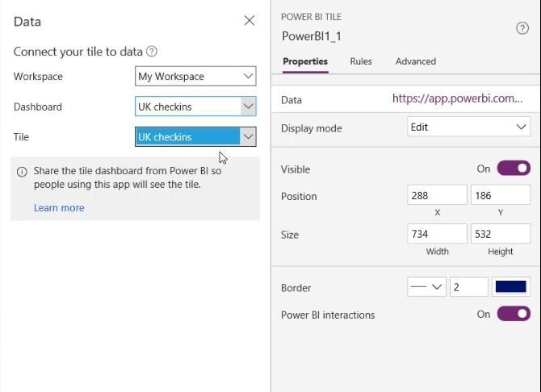The width and height of the screenshot is (541, 392).
Task: Select the PowerBI1_1 control name
Action: (x=312, y=36)
